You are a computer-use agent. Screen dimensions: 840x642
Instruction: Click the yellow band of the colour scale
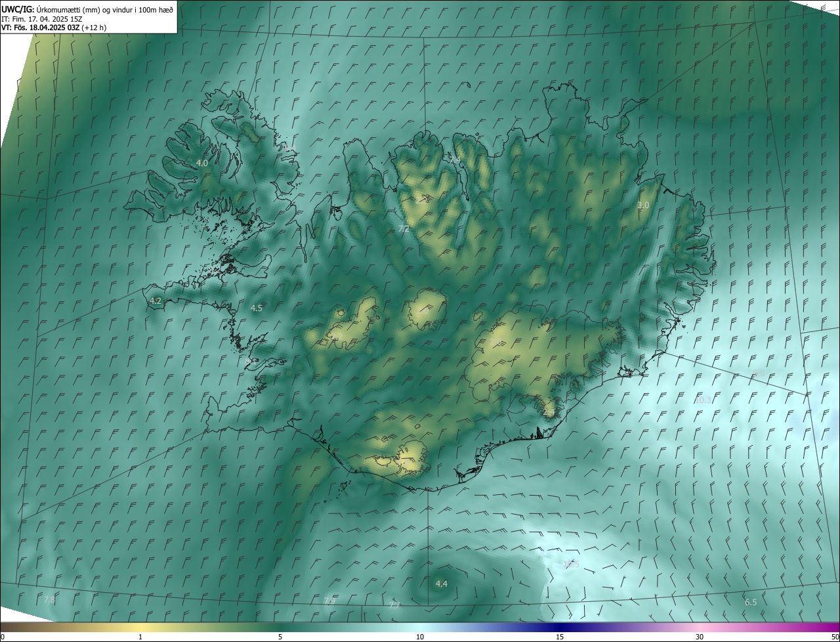(140, 627)
